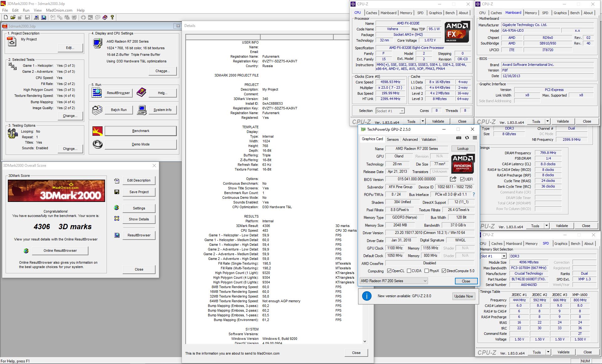Click the icon beside Show Details button
Screen dimensions: 602x364
point(117,219)
